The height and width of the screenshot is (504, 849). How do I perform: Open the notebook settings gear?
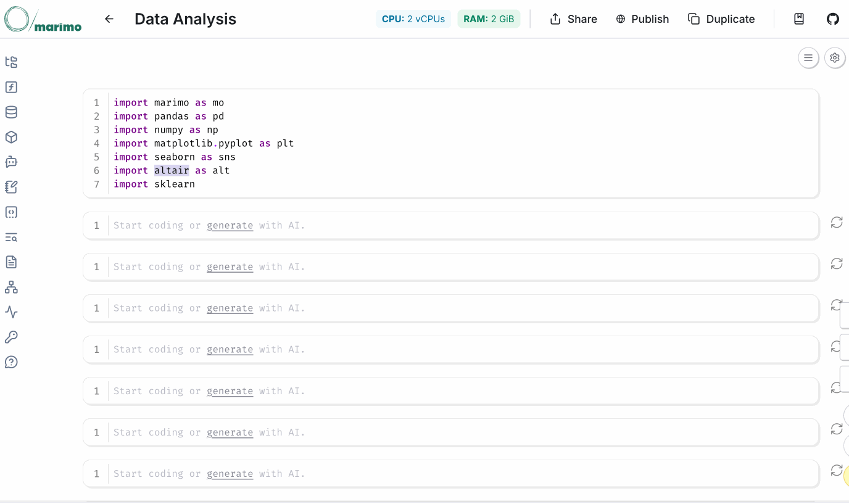pos(835,58)
